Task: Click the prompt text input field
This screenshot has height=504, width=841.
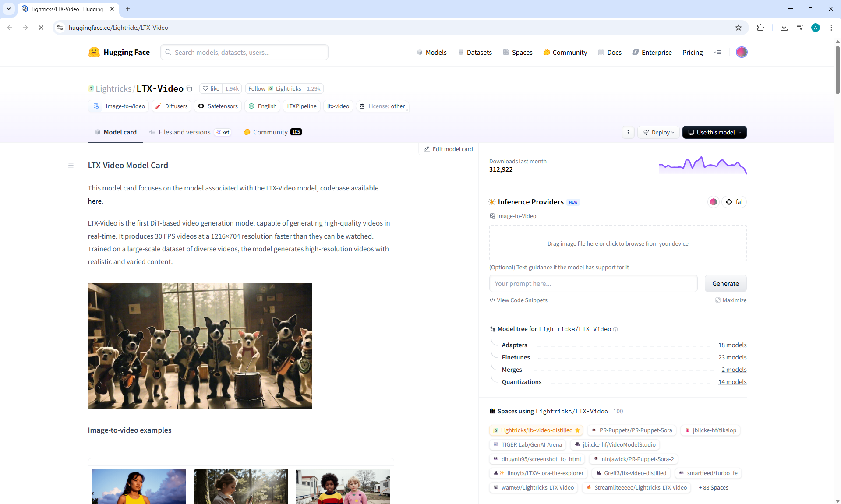Action: [x=593, y=284]
